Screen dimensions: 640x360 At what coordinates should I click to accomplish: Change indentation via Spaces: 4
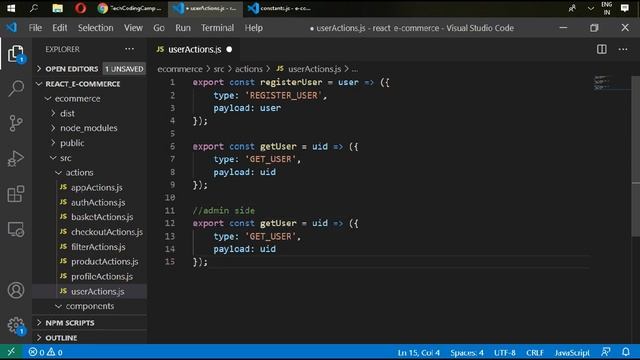(x=467, y=352)
